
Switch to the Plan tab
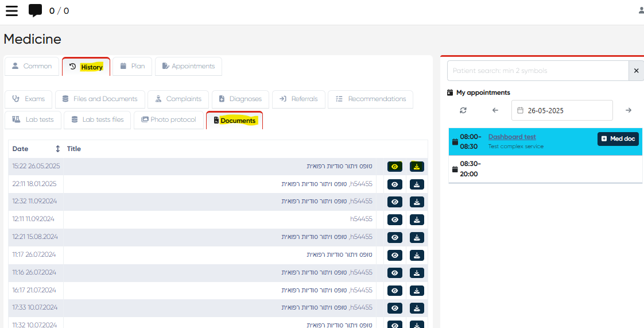point(132,67)
